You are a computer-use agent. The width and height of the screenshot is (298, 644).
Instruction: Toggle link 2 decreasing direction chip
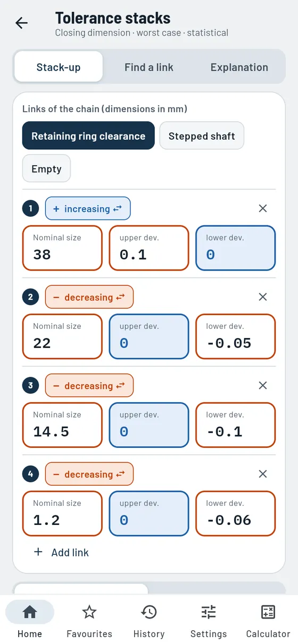point(89,297)
